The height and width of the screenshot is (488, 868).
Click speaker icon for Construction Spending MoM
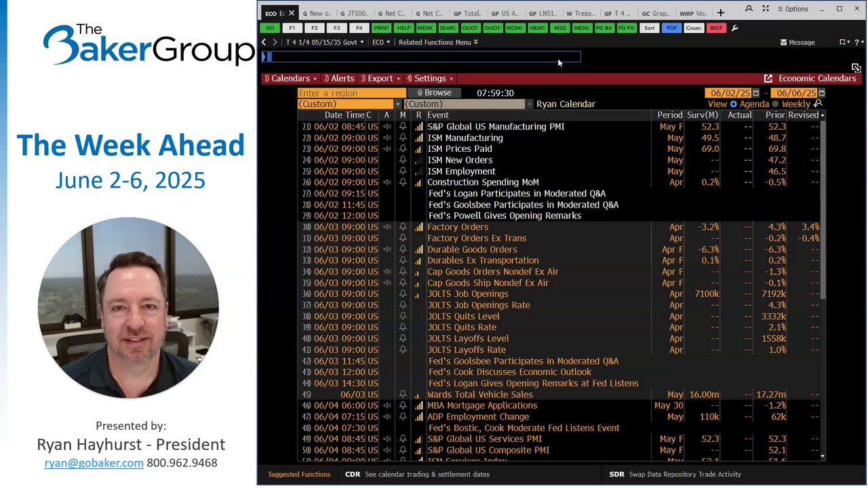pos(387,182)
